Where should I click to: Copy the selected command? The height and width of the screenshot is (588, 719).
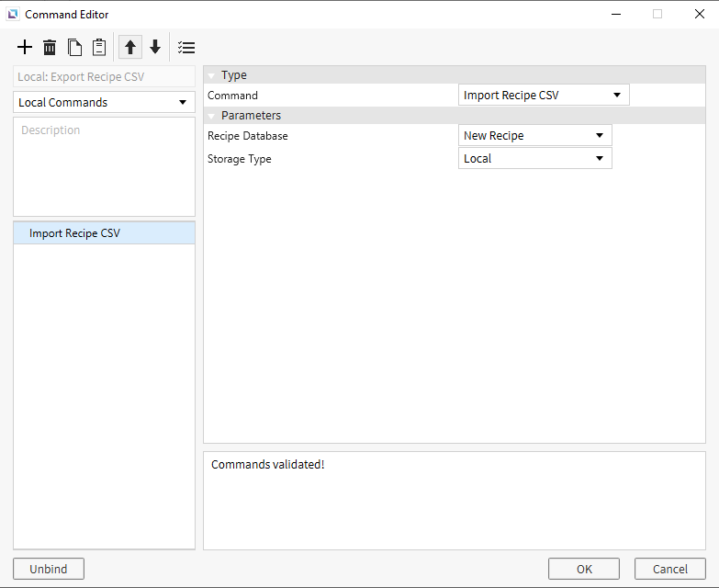coord(74,47)
